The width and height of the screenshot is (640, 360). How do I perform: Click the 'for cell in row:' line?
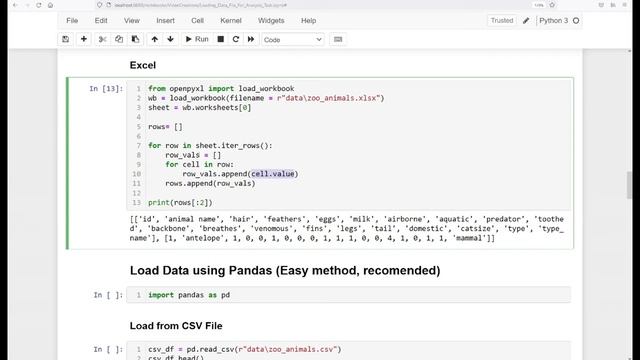(200, 164)
